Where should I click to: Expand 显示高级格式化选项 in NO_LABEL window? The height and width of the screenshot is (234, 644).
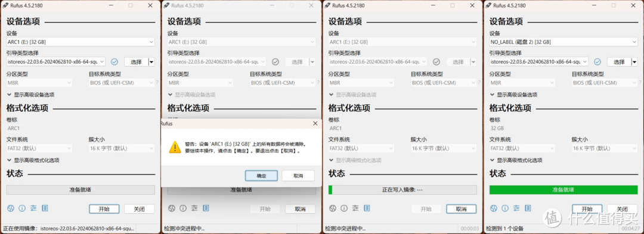pos(516,160)
